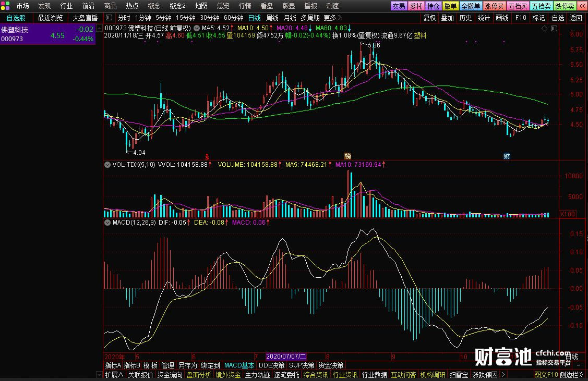Expand the 扩展 panel at bottom
The width and height of the screenshot is (588, 381).
114,375
